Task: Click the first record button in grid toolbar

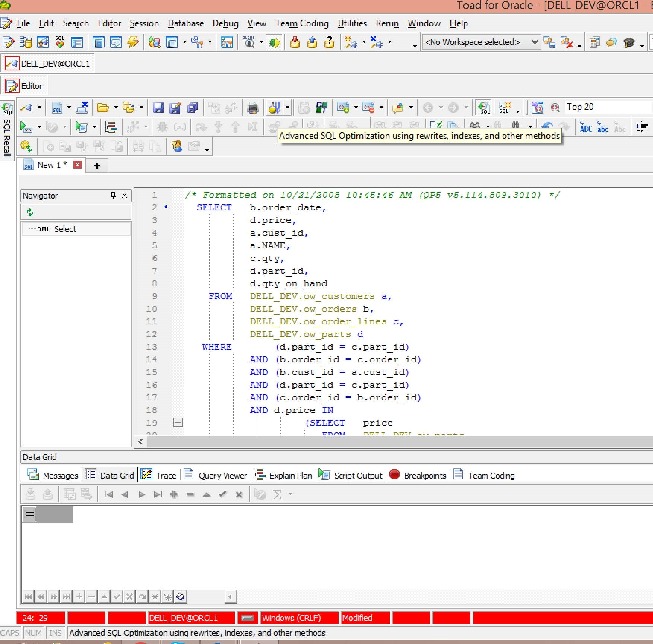Action: [108, 494]
